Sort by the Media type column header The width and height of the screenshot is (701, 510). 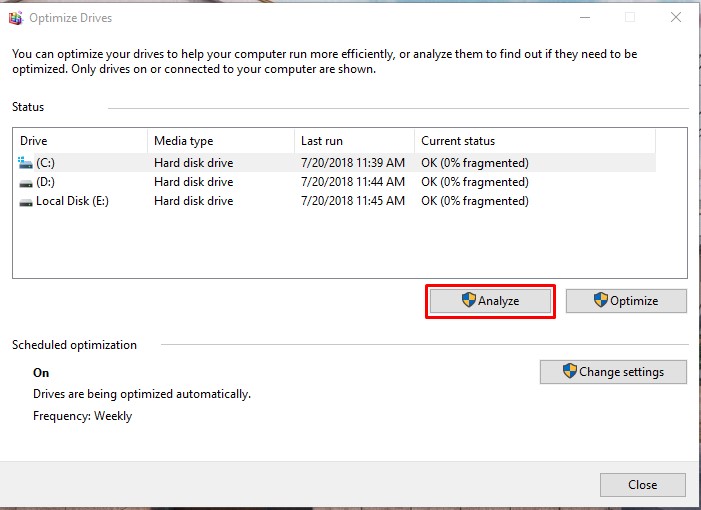point(221,141)
